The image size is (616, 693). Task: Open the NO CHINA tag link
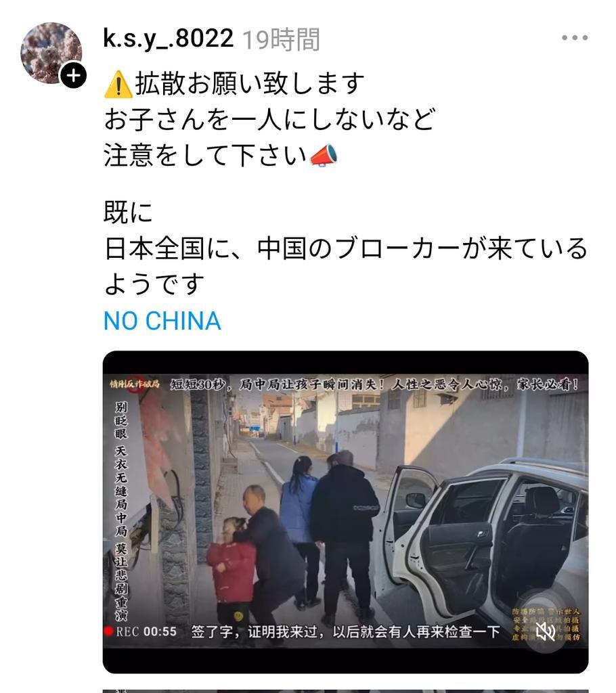(x=162, y=321)
